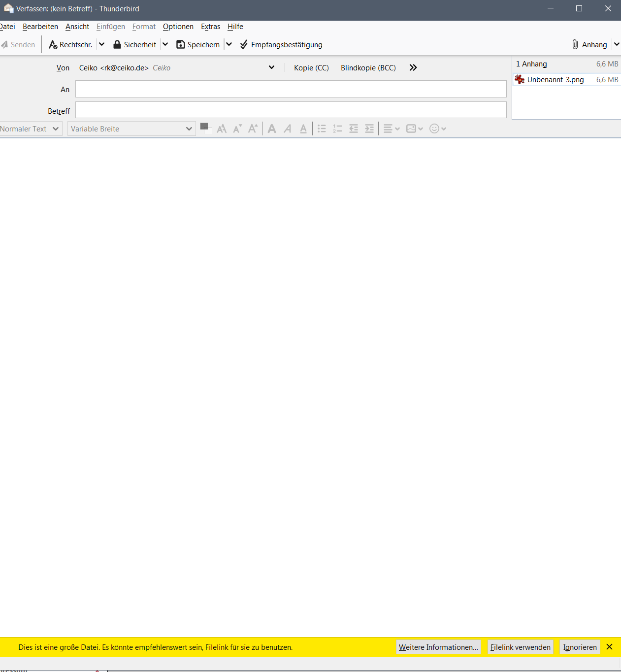
Task: Click the increase font size icon
Action: click(x=253, y=129)
